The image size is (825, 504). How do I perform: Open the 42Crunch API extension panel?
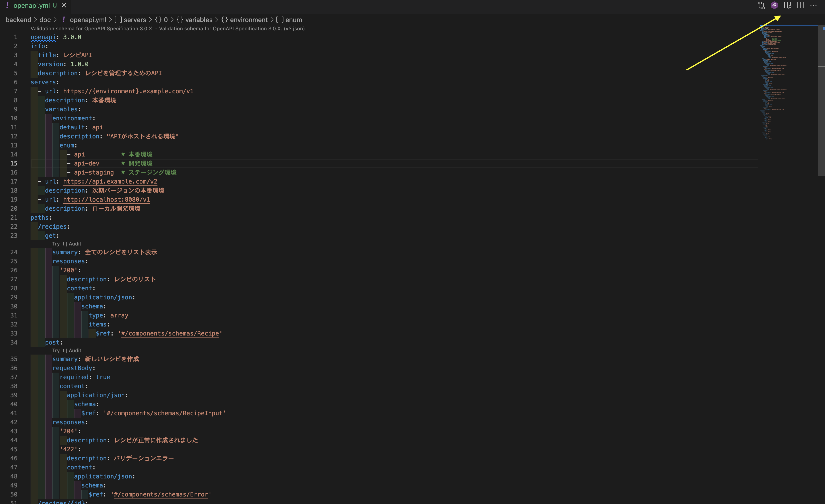point(774,5)
